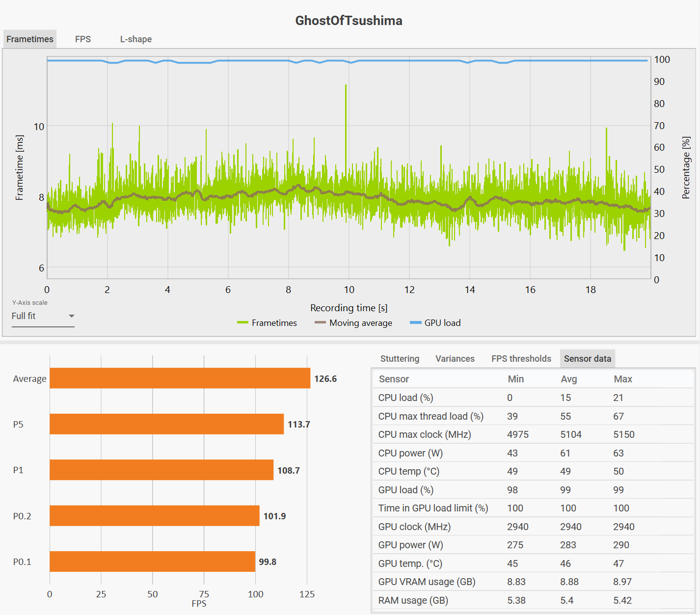Screen dimensions: 700x615
Task: Toggle the GPU load legend entry
Action: click(435, 323)
